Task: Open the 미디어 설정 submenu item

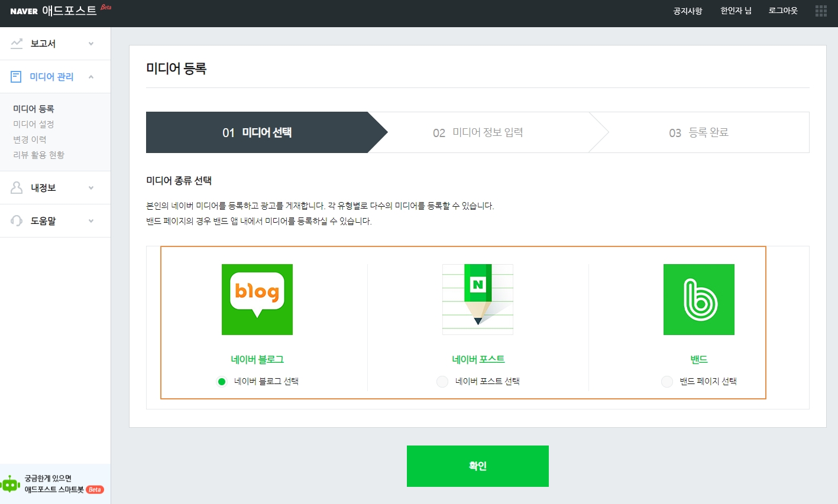Action: coord(34,124)
